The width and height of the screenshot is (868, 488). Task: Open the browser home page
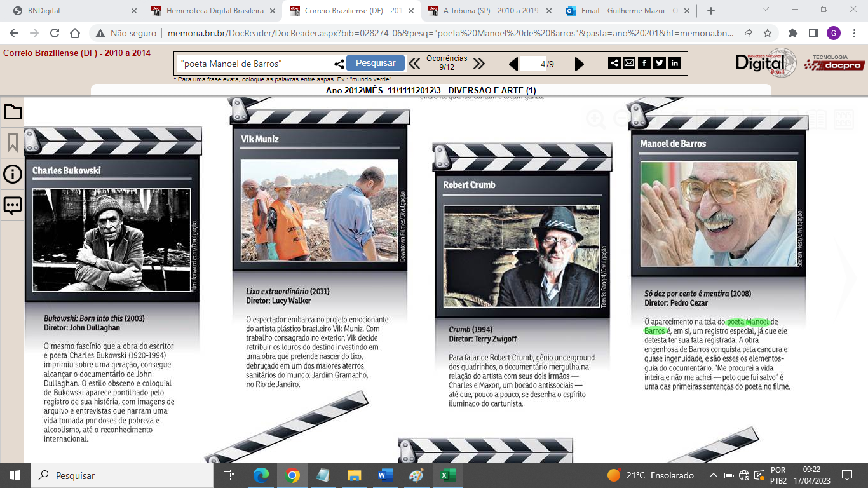click(x=75, y=34)
